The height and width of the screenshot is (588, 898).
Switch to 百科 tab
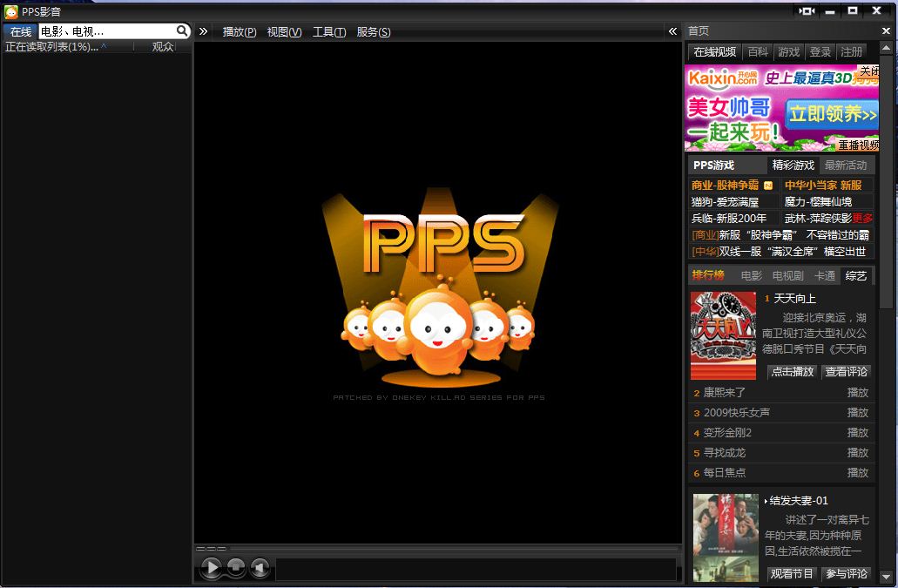pyautogui.click(x=758, y=52)
